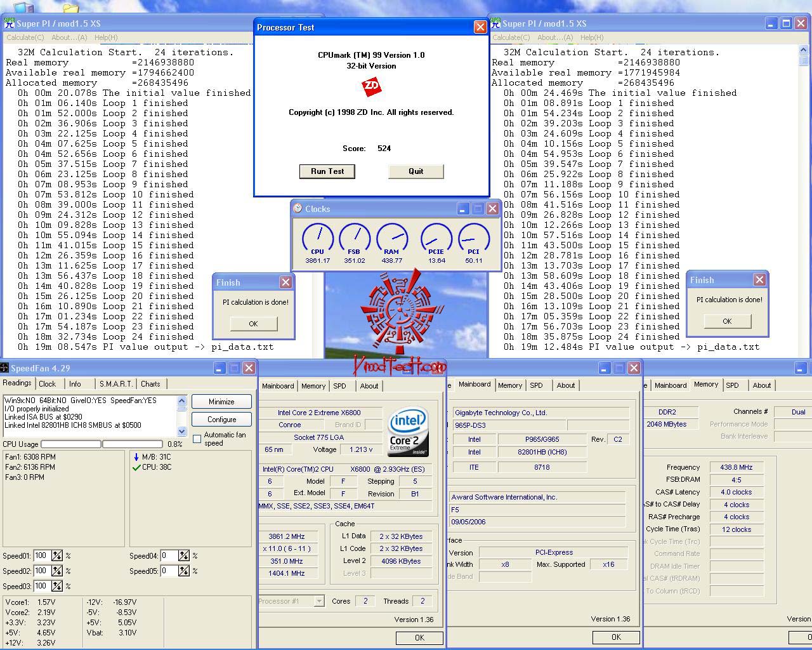
Task: Click the right Super PI title icon
Action: pyautogui.click(x=495, y=23)
